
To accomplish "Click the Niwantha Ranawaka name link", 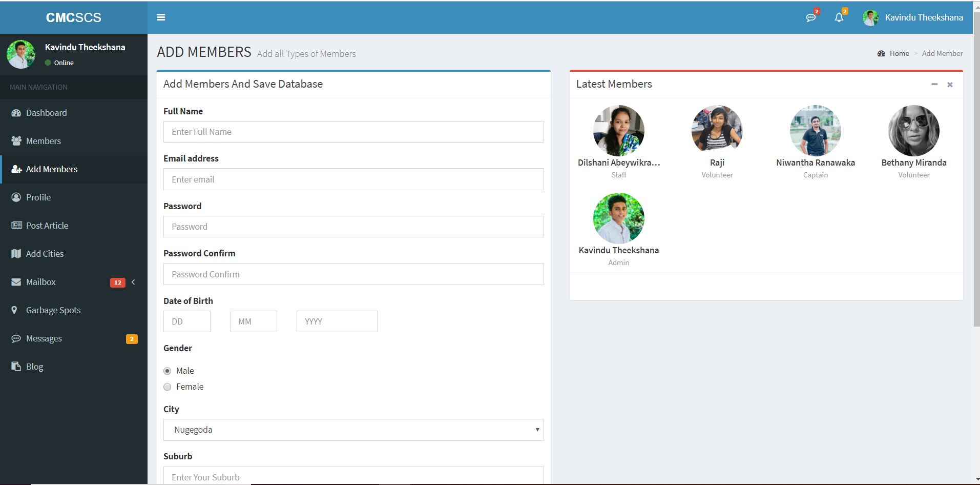I will tap(816, 163).
